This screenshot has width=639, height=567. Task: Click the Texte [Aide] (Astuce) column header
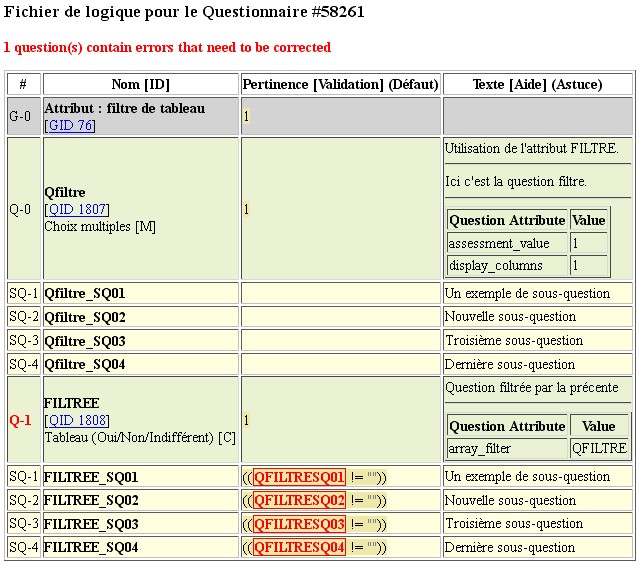click(x=537, y=85)
